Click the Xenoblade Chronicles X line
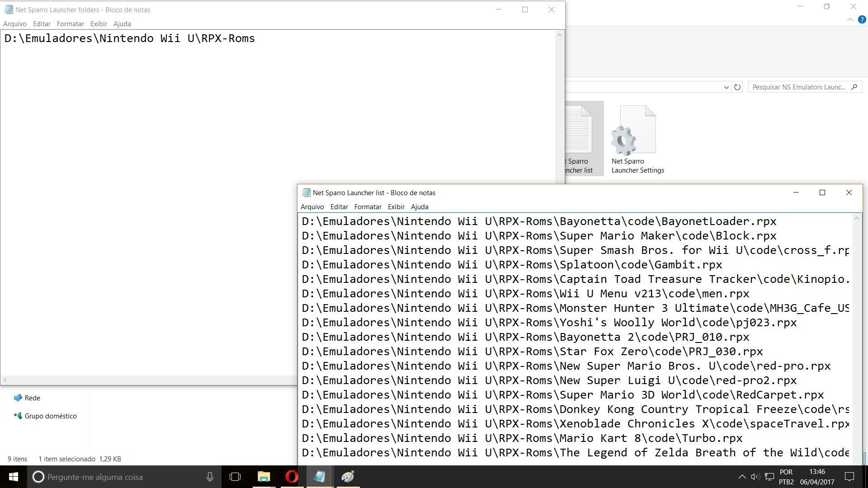Viewport: 868px width, 488px height. (576, 424)
